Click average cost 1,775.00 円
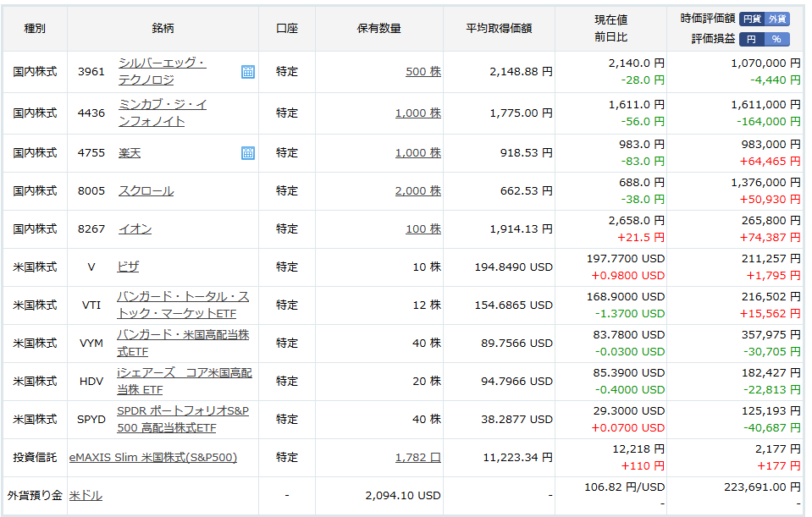Screen dimensions: 812x517 pos(521,113)
